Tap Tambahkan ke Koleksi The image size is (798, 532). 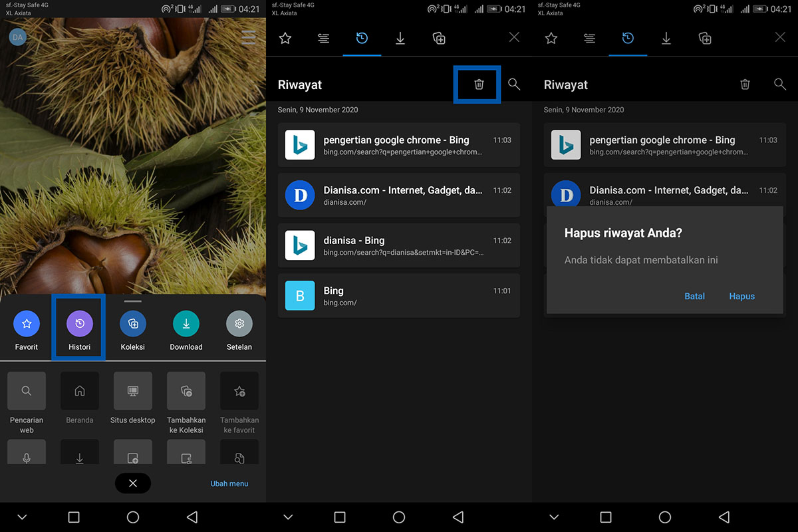186,391
